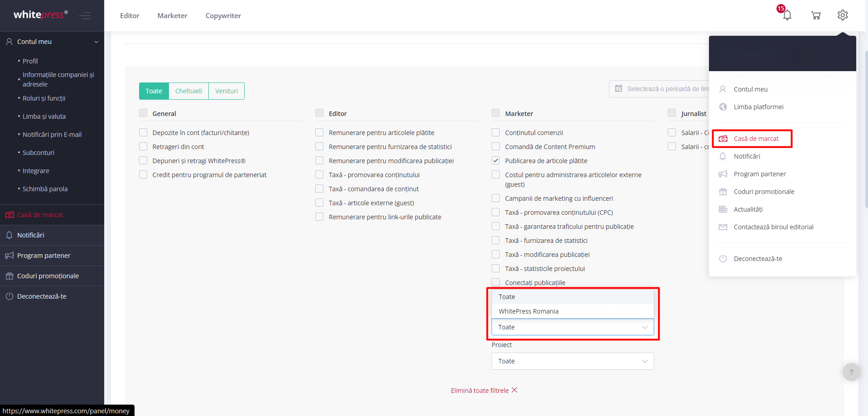Check Taxă - statisticile proiectului

[x=496, y=268]
